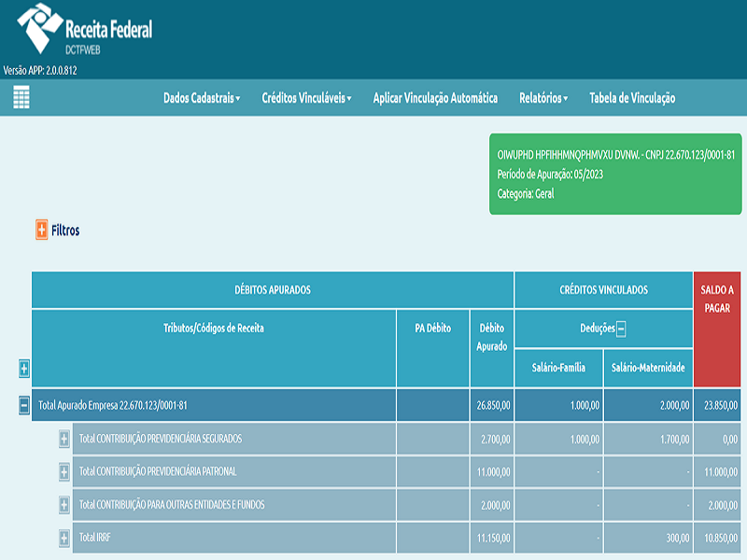Collapse Total Apurado Empresa row
The image size is (747, 560).
[24, 405]
